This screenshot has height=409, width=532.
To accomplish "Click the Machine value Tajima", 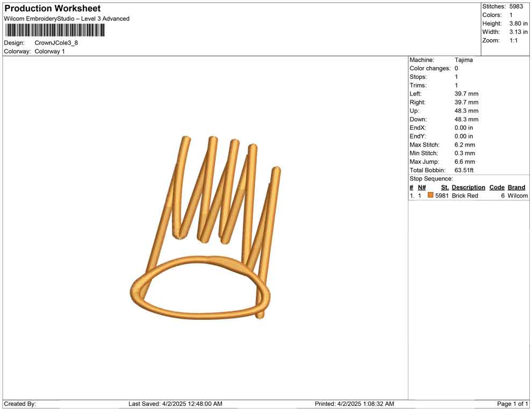I will [463, 60].
